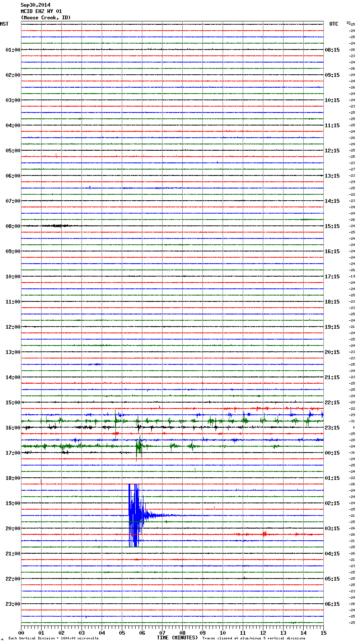This screenshot has width=357, height=644.
Task: Click the 18:15 UTC time label
Action: 332,302
